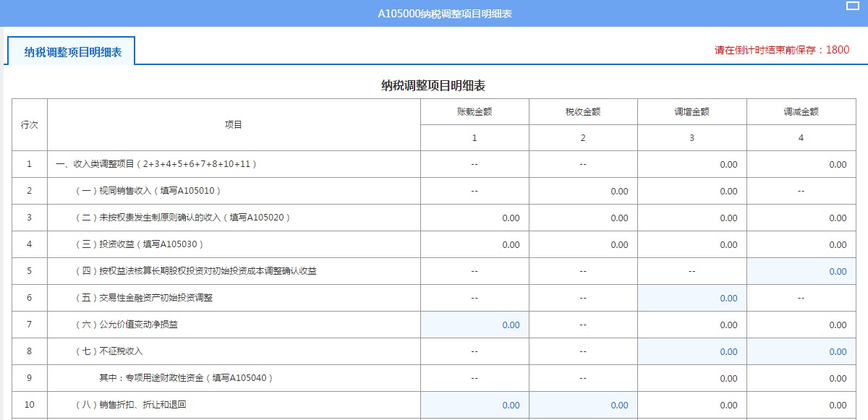The image size is (868, 420).
Task: Click the editable 调减金额 cell in row 5
Action: [x=800, y=271]
